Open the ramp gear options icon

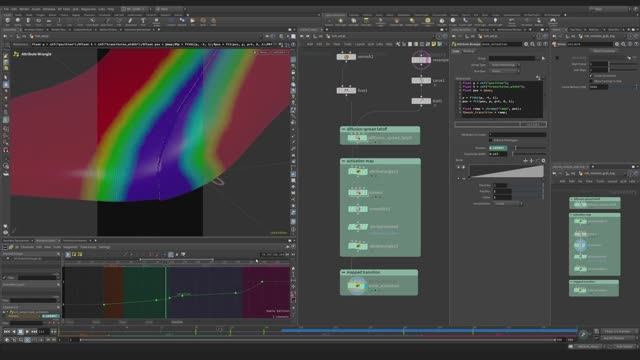click(x=543, y=161)
